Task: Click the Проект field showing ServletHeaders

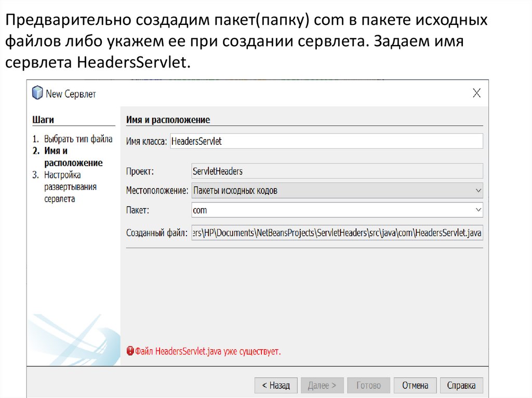Action: [x=337, y=171]
